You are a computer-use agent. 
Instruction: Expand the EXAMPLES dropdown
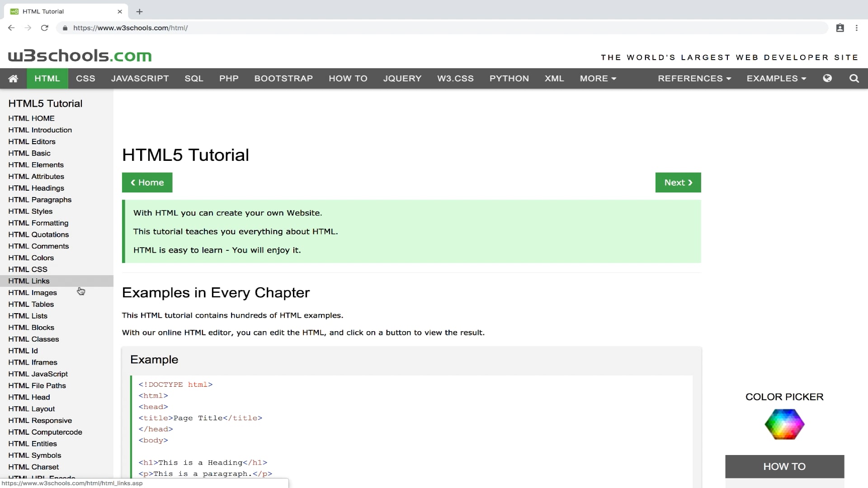[x=776, y=79]
